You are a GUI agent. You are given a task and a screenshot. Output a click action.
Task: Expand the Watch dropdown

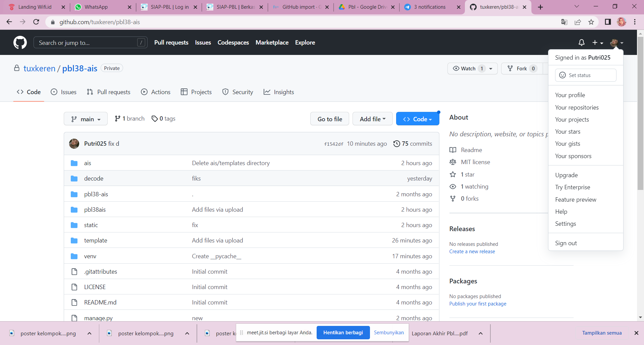coord(491,69)
